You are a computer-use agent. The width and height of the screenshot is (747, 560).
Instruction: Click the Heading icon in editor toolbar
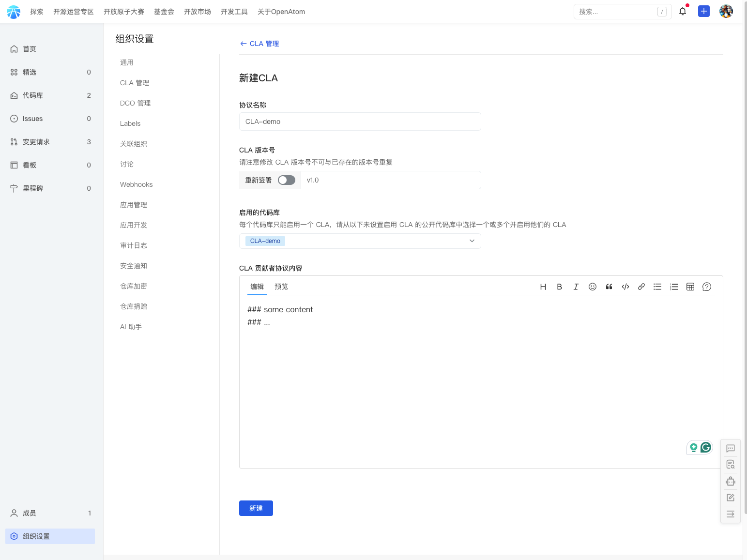click(x=543, y=287)
